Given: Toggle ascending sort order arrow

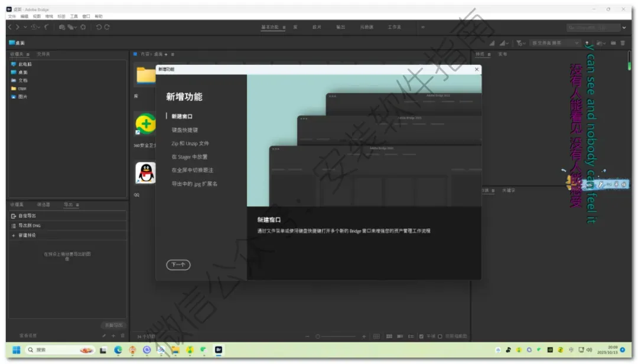Looking at the screenshot, I should pos(587,43).
